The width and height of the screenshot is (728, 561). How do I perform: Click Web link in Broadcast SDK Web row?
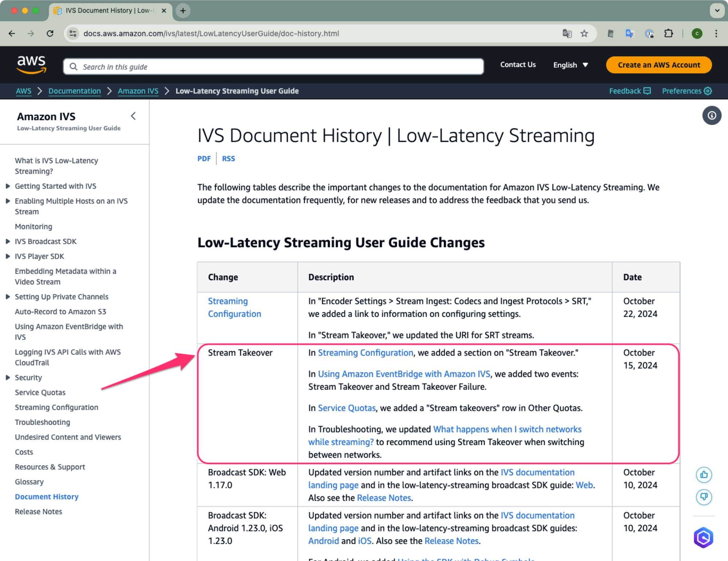[584, 485]
